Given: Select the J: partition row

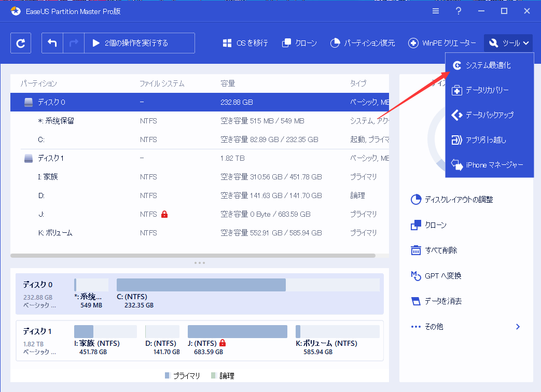Looking at the screenshot, I should click(x=200, y=214).
